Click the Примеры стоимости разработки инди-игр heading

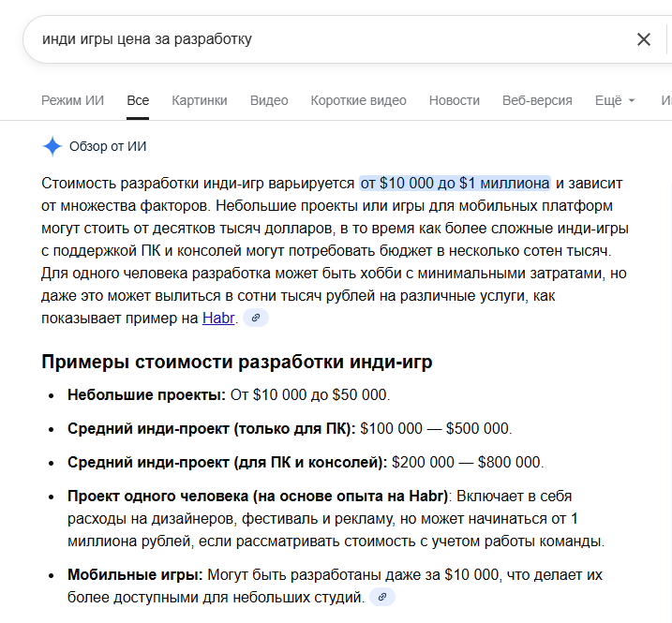[x=236, y=362]
